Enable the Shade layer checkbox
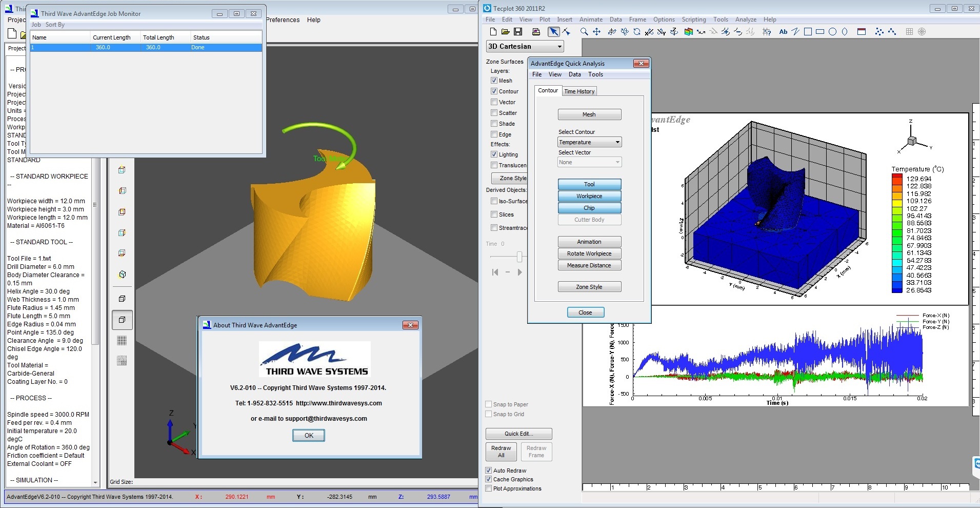Screen dimensions: 980x508 494,124
